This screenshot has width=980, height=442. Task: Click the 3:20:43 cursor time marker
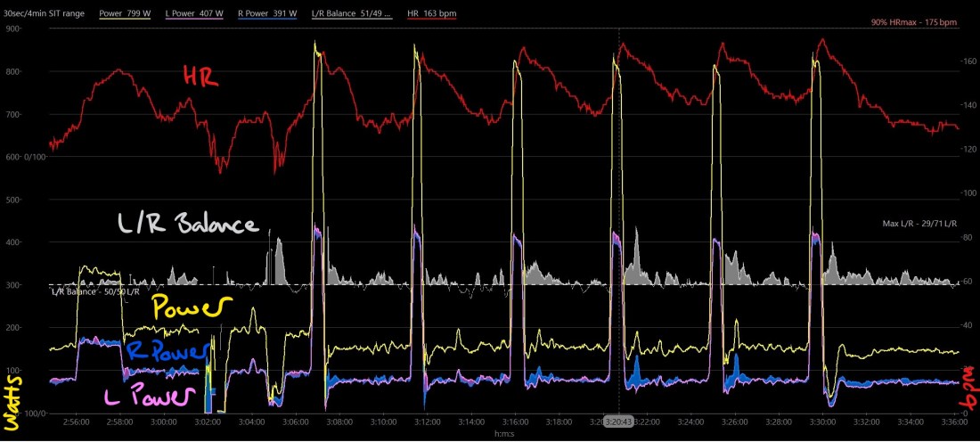click(x=617, y=421)
